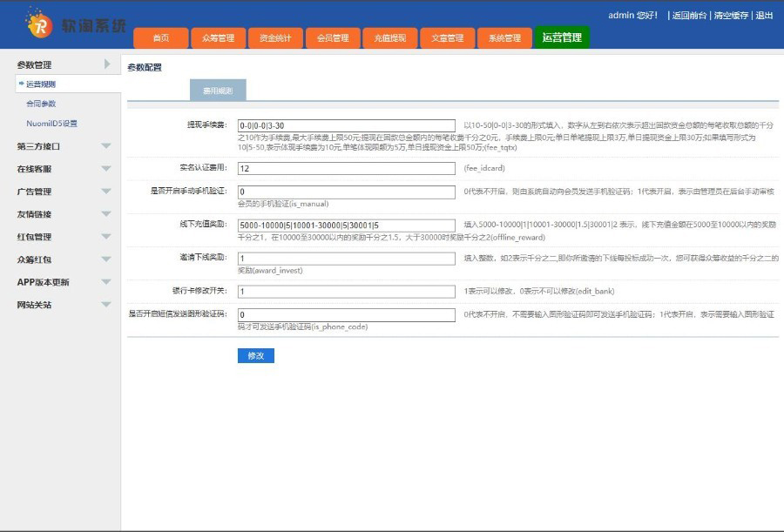Expand the 第三方接口 section arrow
784x532 pixels.
pyautogui.click(x=106, y=146)
